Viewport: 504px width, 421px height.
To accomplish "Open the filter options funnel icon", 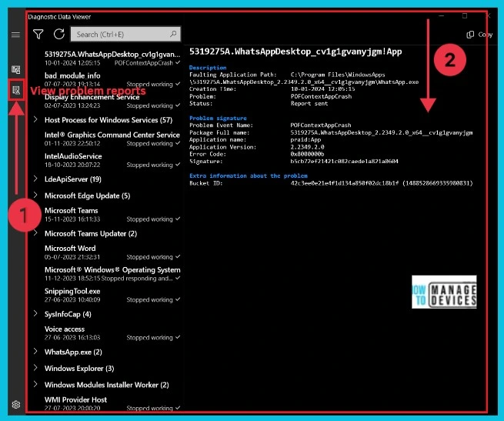I will 38,34.
